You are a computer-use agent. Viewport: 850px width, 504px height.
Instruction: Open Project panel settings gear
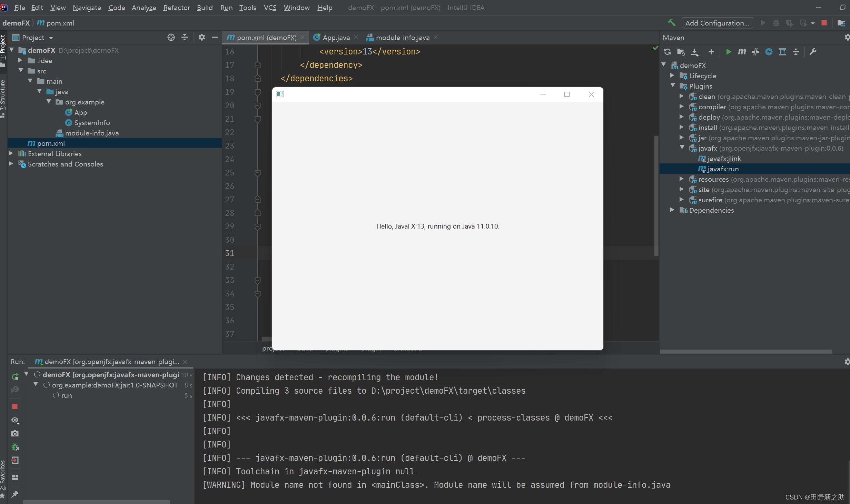coord(202,37)
